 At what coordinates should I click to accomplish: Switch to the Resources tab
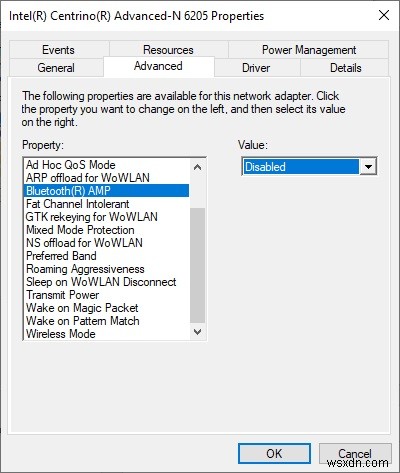pyautogui.click(x=168, y=50)
